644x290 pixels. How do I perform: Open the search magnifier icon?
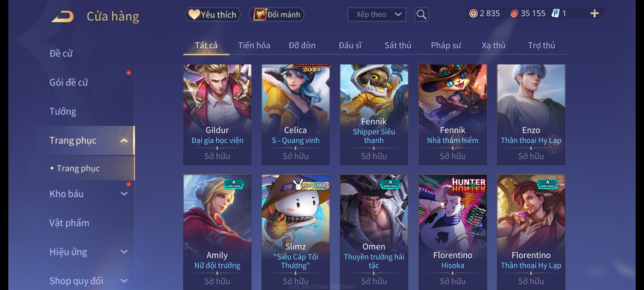[x=421, y=15]
